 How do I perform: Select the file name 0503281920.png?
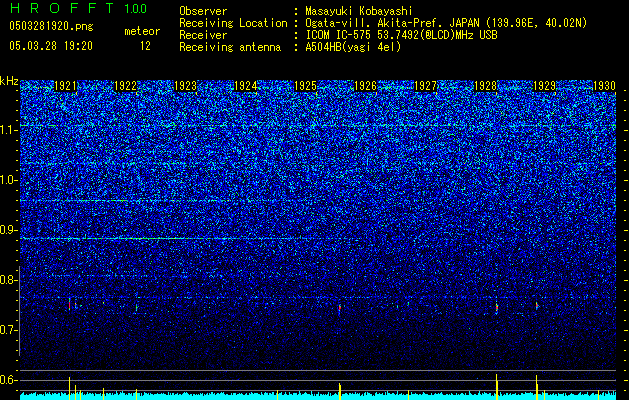51,26
